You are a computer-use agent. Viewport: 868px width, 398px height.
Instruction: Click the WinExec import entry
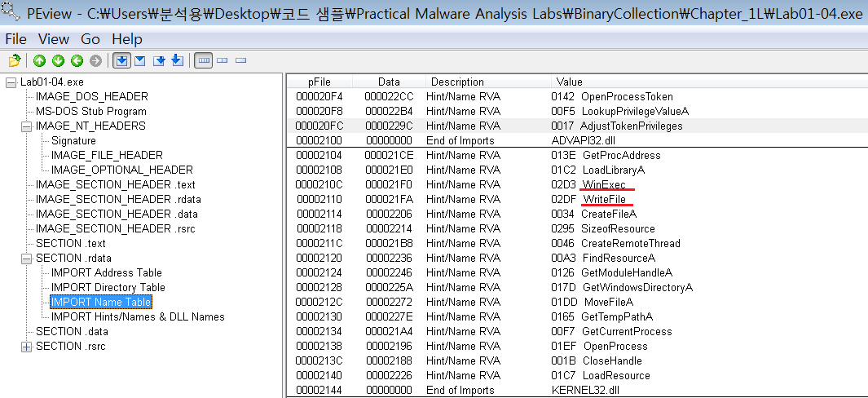point(603,184)
